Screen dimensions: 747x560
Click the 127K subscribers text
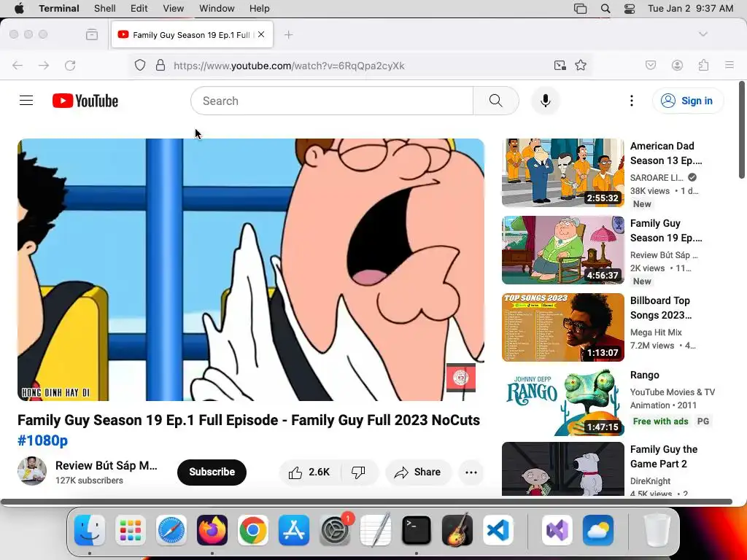click(x=89, y=481)
